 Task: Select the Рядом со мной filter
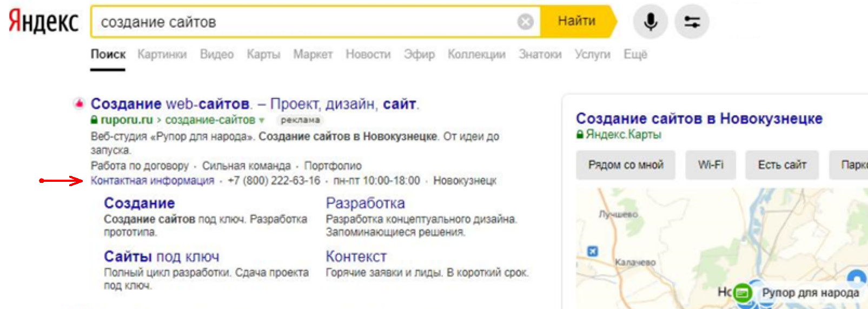626,165
